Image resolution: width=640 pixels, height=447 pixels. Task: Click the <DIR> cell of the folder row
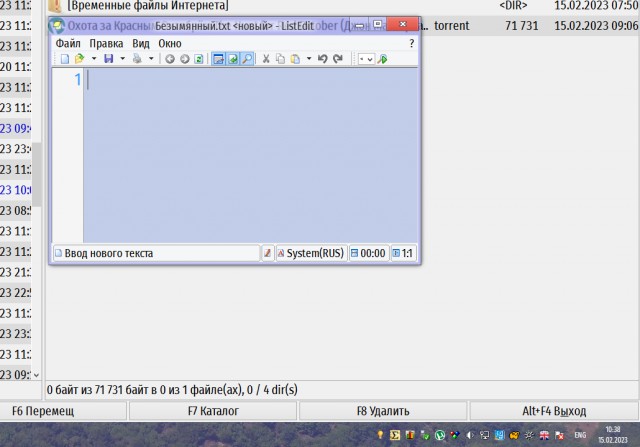(513, 6)
